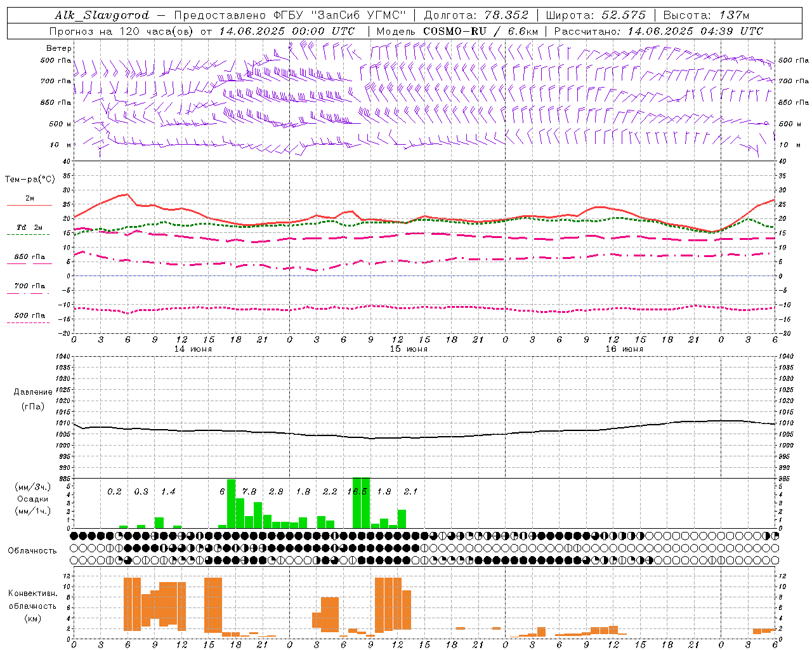The width and height of the screenshot is (812, 650).
Task: Click the precipitation total 0.2
Action: pos(114,491)
